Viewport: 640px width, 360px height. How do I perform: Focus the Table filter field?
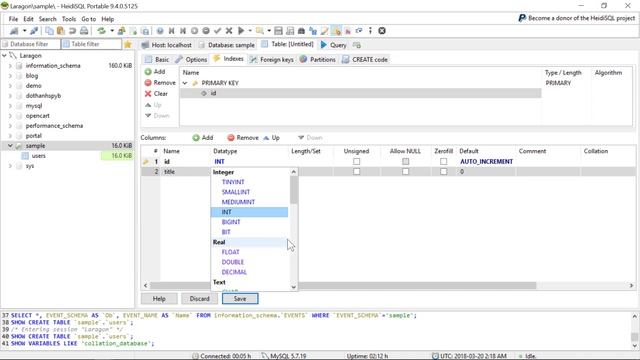click(91, 44)
